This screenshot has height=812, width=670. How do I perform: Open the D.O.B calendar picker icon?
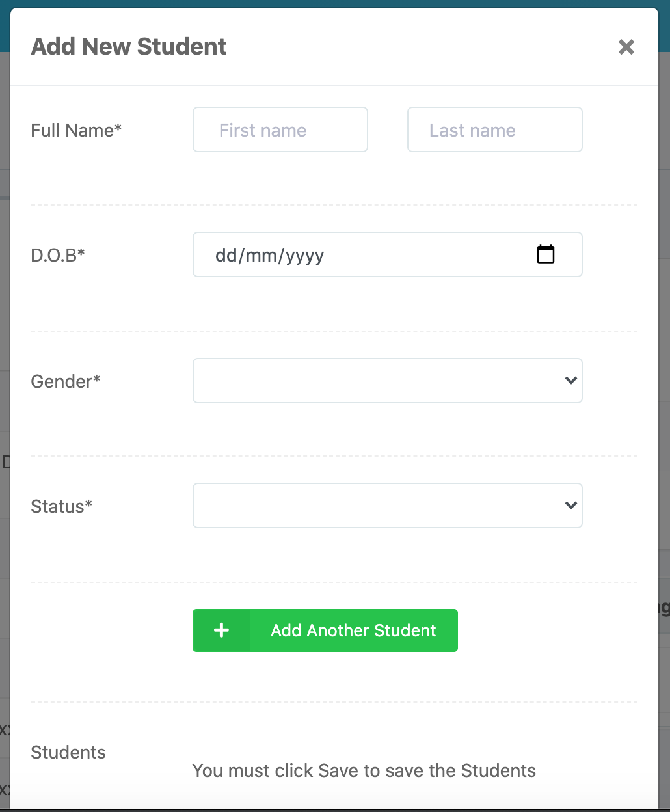click(546, 254)
